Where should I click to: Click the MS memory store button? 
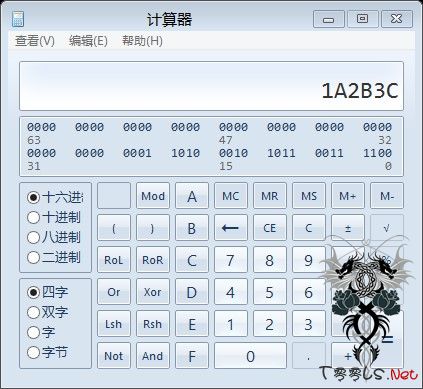[x=309, y=196]
